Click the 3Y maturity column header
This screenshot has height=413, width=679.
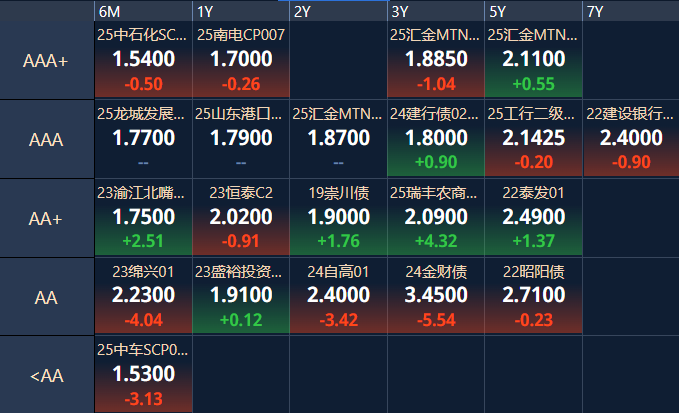click(x=436, y=11)
